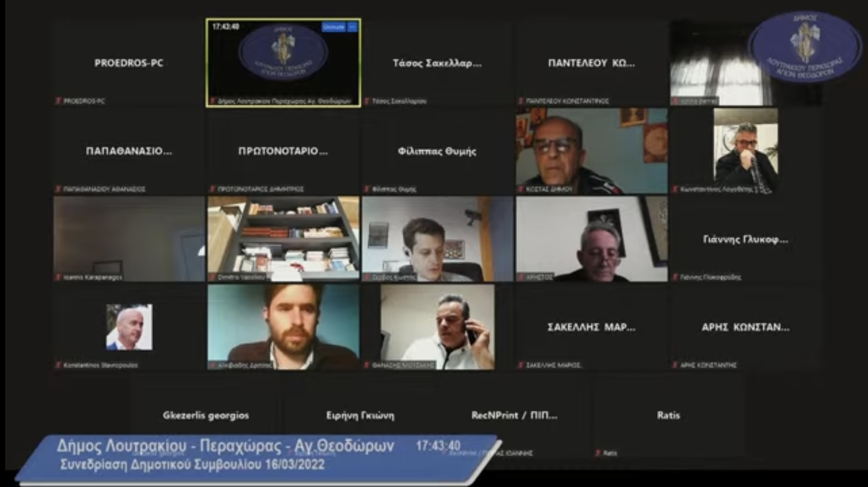Click the "Ειρήνη Γκιώνη" participant name
The width and height of the screenshot is (868, 487).
tap(360, 415)
